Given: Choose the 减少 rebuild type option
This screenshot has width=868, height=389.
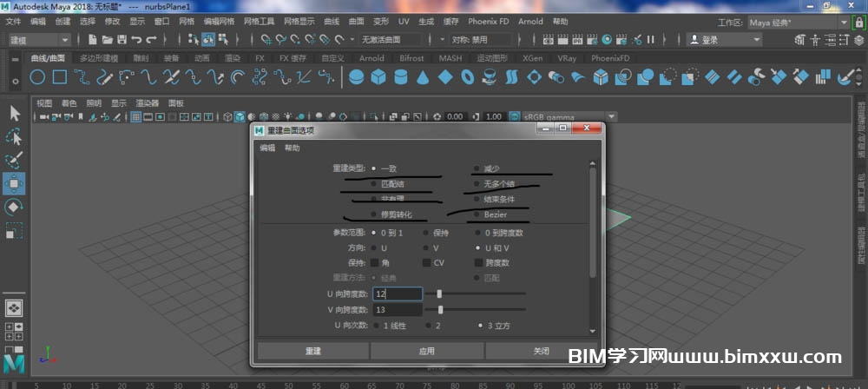Looking at the screenshot, I should pos(477,168).
